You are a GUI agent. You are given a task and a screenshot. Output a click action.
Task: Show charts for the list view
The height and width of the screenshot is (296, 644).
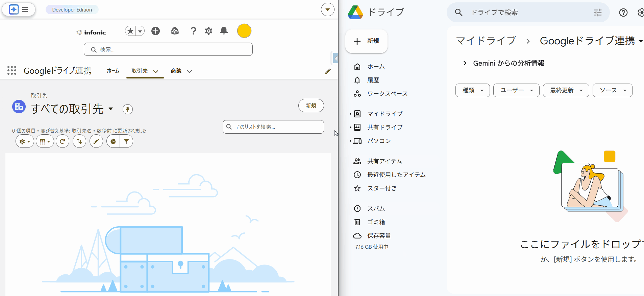click(x=113, y=141)
